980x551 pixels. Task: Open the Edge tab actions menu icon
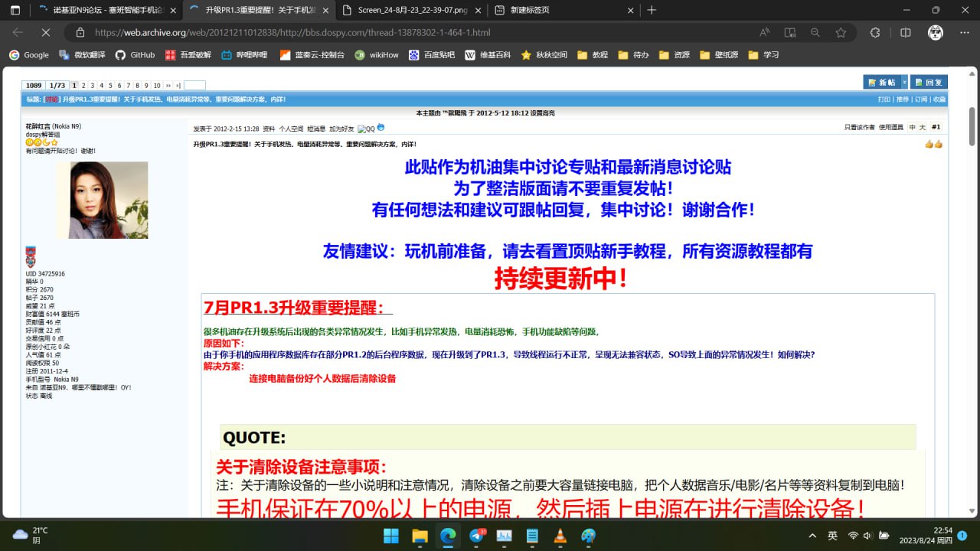point(15,10)
